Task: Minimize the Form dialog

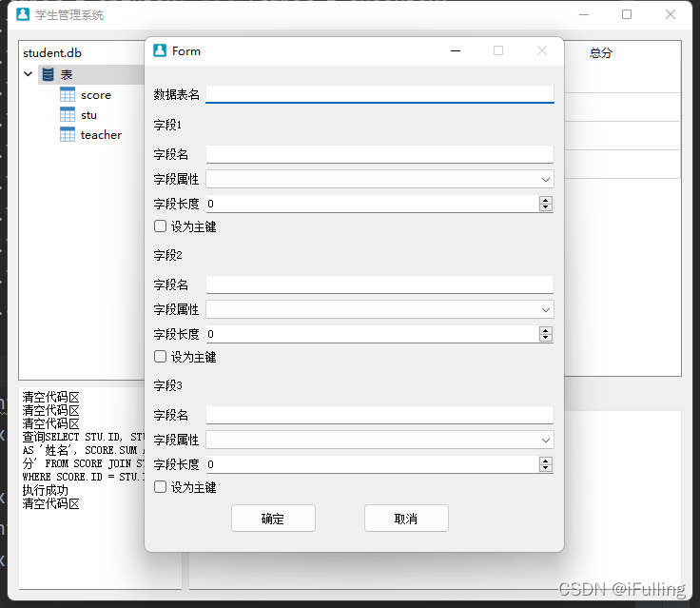Action: pos(456,51)
